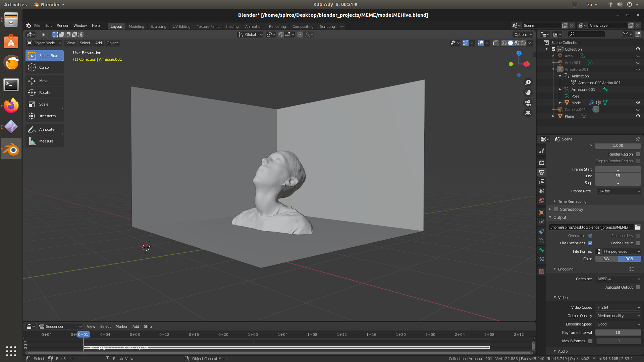Open World properties tab globe icon
Screen dimensions: 644x362
[542, 200]
